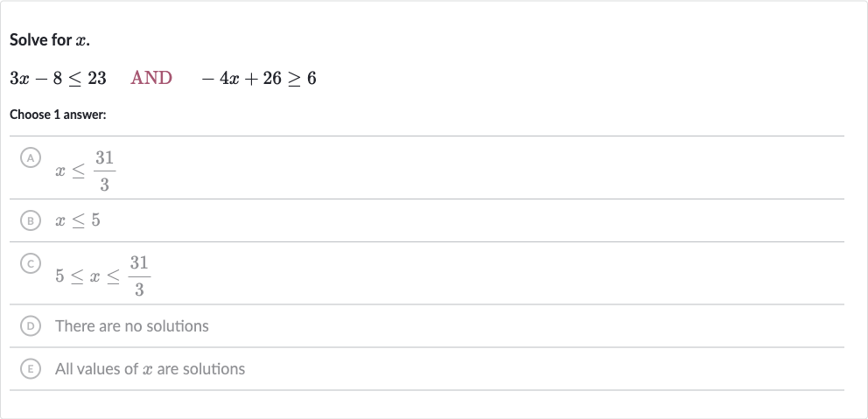This screenshot has height=419, width=868.
Task: Pick the 'There are no solutions' text
Action: tap(132, 326)
